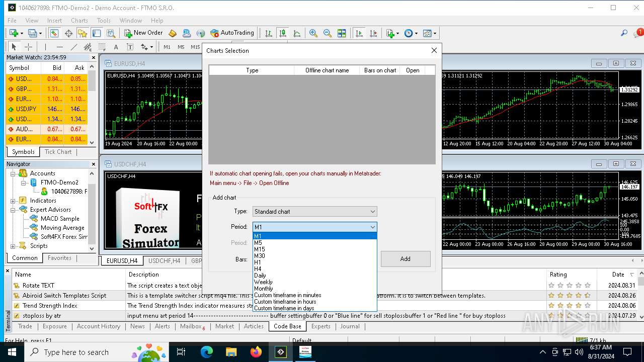The image size is (644, 362).
Task: Switch charts to bar chart mode
Action: coord(269,33)
